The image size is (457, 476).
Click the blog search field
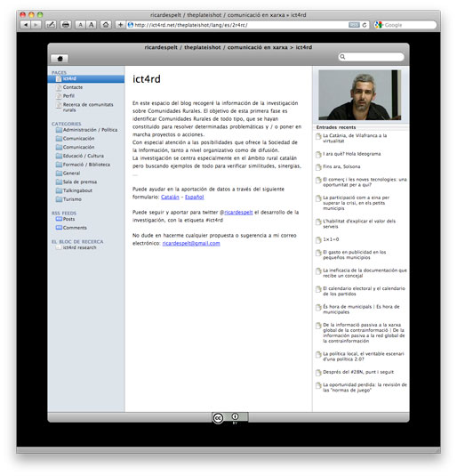click(x=371, y=57)
